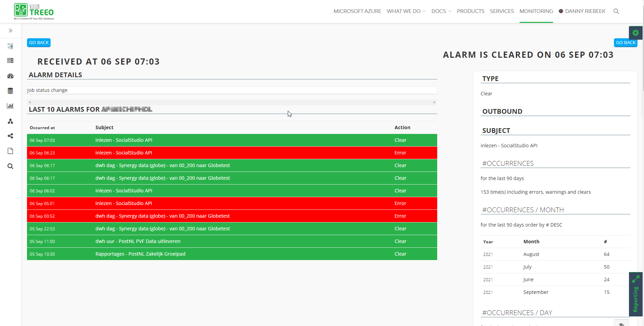Select the share icon in left sidebar

[10, 136]
